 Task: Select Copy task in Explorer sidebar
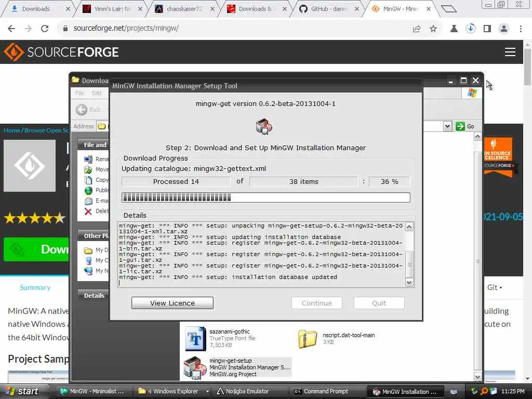97,180
